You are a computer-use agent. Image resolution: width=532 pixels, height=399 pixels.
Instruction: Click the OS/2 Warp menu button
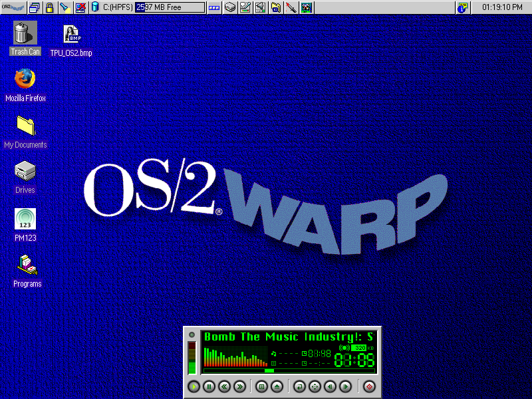[13, 7]
